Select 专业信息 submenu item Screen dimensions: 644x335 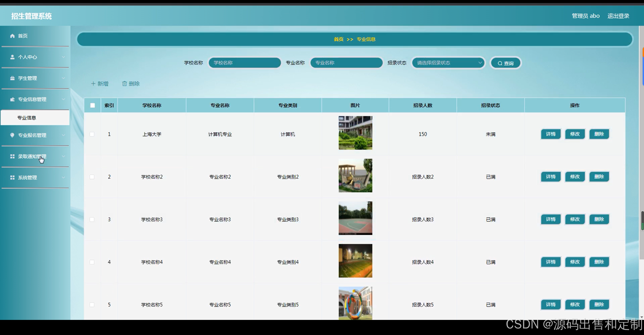pos(27,118)
